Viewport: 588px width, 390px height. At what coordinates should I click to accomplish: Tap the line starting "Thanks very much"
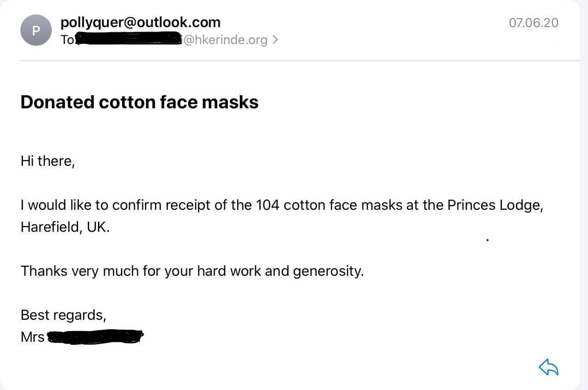[192, 271]
